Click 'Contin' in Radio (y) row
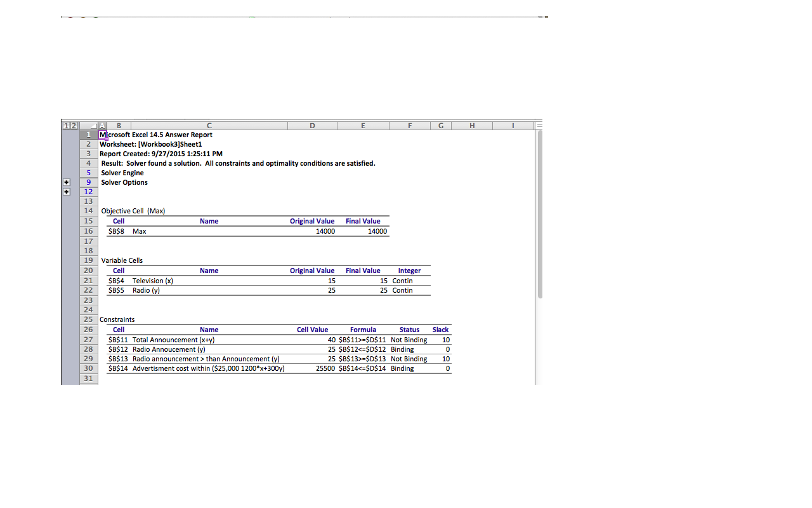812x508 pixels. click(x=402, y=290)
